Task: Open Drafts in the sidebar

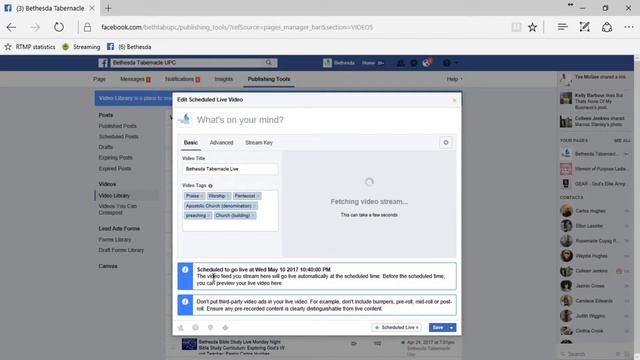Action: (x=106, y=147)
